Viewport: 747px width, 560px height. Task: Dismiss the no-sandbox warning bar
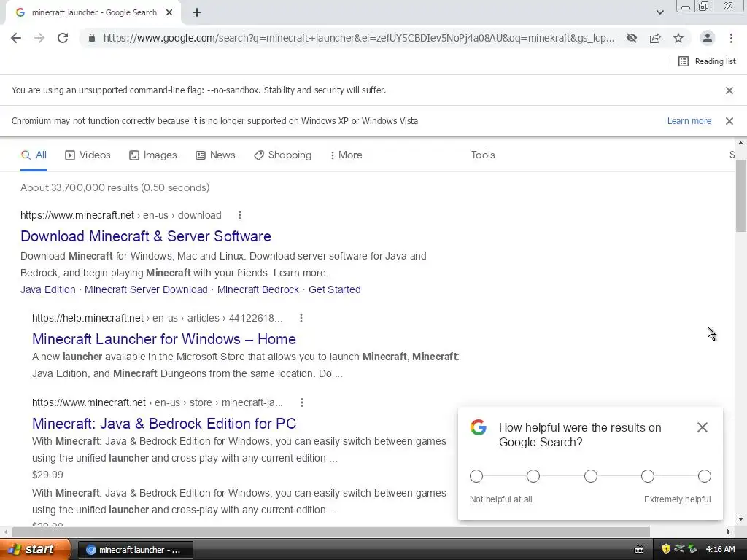[x=729, y=90]
